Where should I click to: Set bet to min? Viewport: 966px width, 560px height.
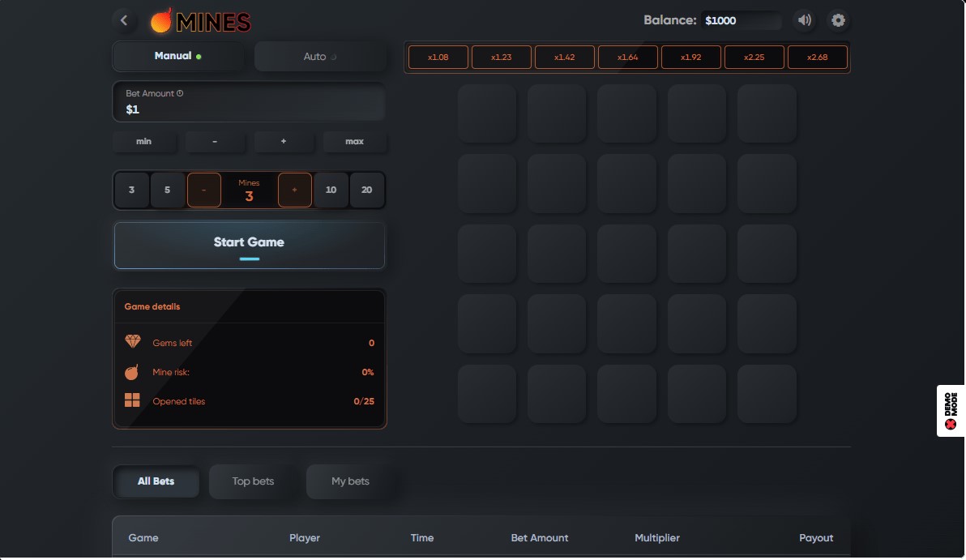click(143, 142)
